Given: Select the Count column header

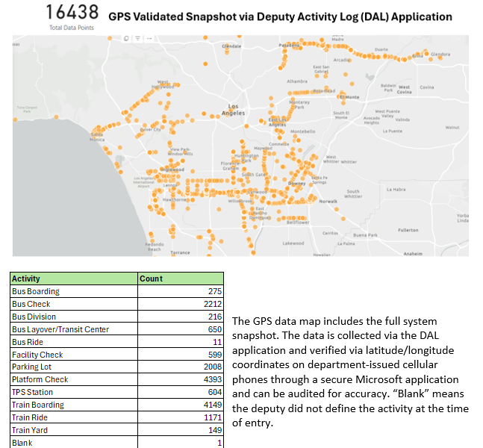Looking at the screenshot, I should coord(152,279).
